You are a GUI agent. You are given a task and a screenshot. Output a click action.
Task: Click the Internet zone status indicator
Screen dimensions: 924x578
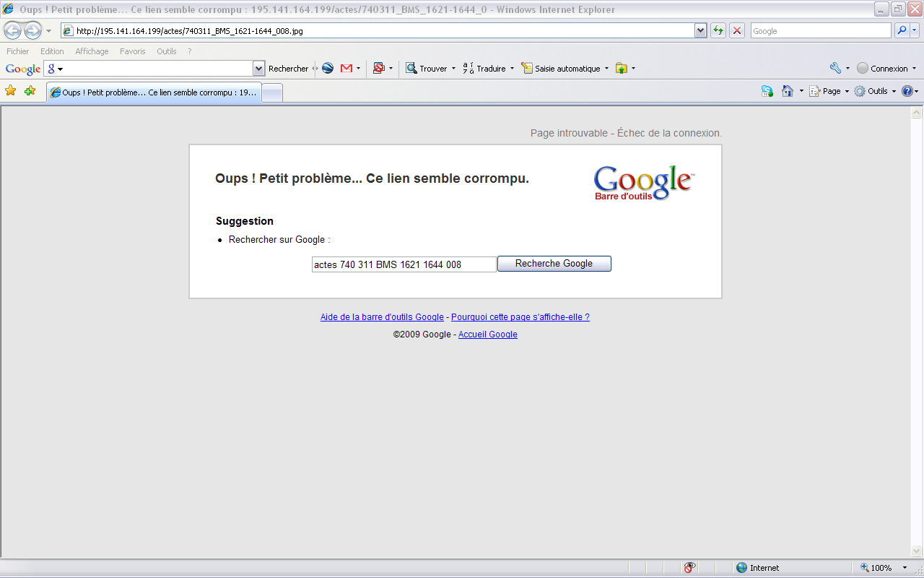758,568
